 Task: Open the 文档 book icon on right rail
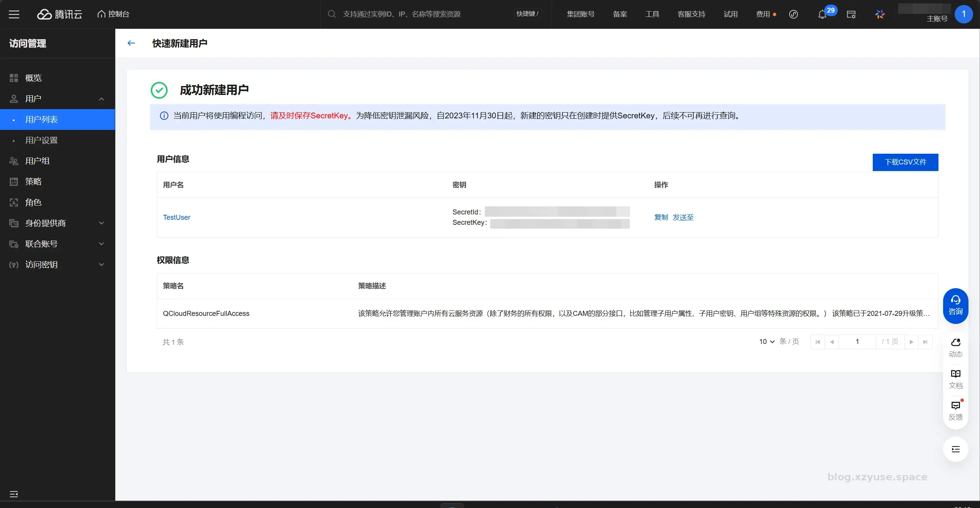click(x=955, y=379)
